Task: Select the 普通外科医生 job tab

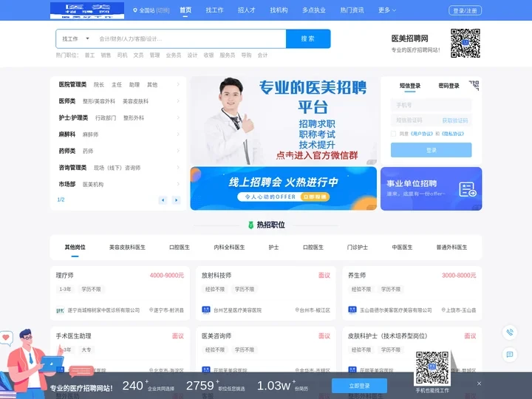Action: tap(451, 248)
